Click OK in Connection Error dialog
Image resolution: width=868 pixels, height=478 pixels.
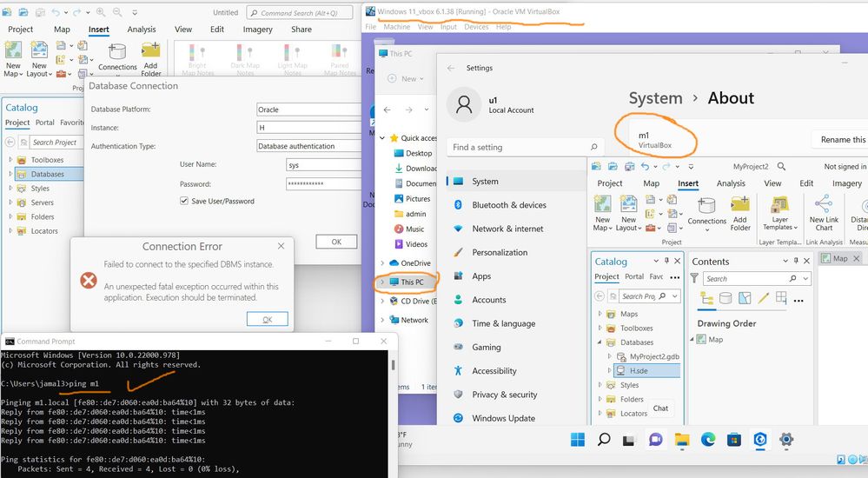268,319
